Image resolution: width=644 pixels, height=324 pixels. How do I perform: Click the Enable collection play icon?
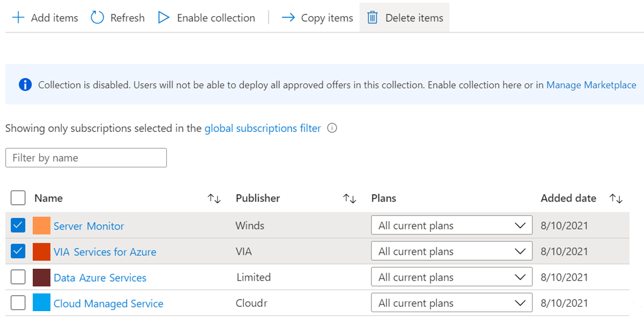click(164, 18)
